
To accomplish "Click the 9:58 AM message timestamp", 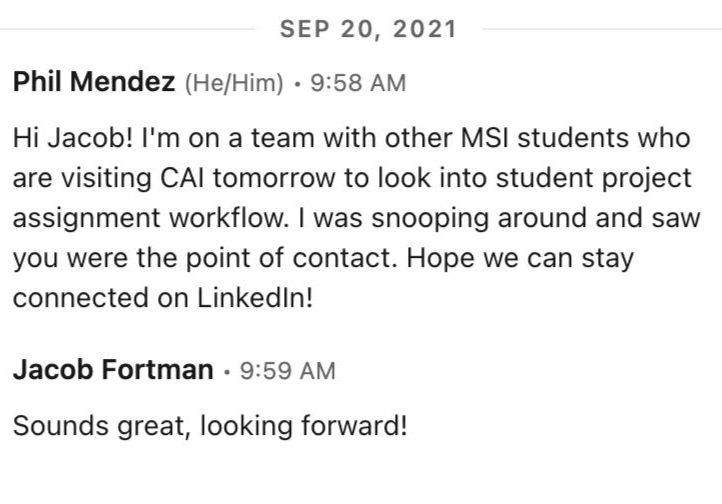I will click(359, 84).
